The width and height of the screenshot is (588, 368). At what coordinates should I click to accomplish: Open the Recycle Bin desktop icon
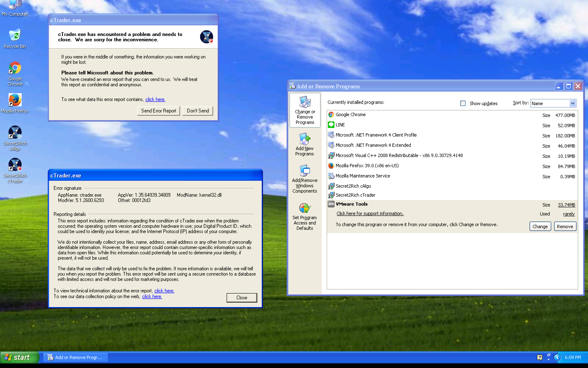coord(14,39)
